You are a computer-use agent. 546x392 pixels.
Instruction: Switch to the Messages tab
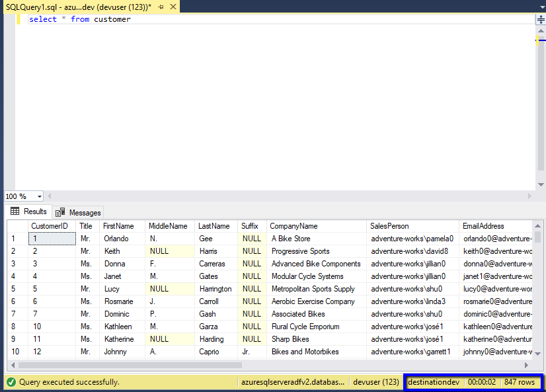(84, 212)
